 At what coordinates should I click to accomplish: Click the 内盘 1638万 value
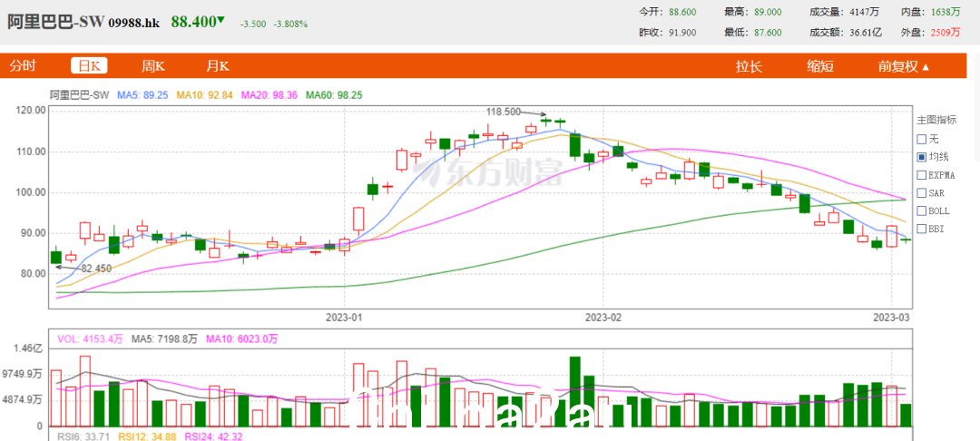click(x=946, y=12)
